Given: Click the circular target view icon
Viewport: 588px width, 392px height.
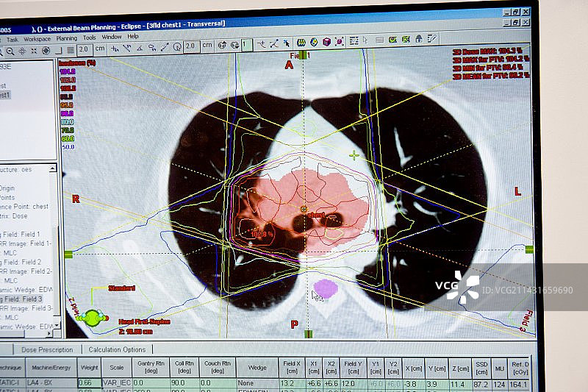Looking at the screenshot, I should click(46, 51).
